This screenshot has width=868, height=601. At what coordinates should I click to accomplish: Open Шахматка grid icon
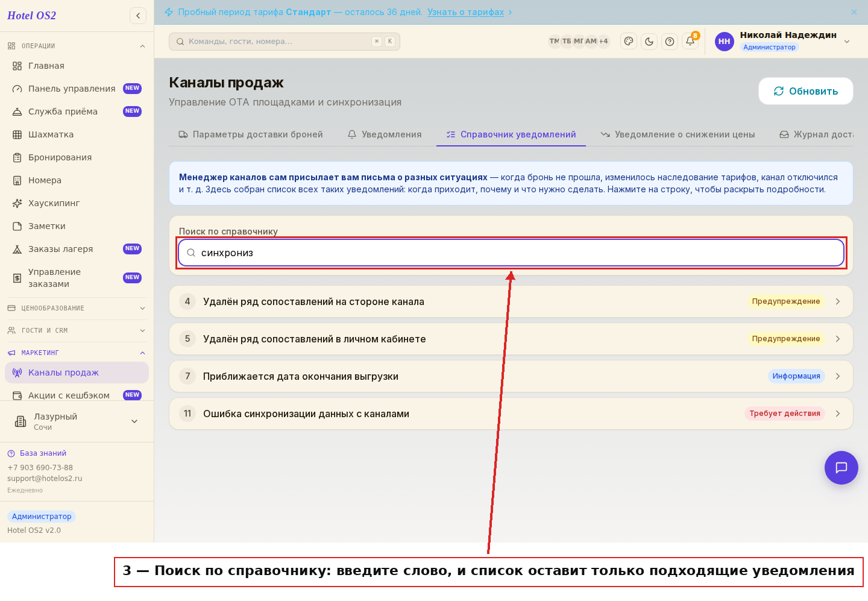17,134
